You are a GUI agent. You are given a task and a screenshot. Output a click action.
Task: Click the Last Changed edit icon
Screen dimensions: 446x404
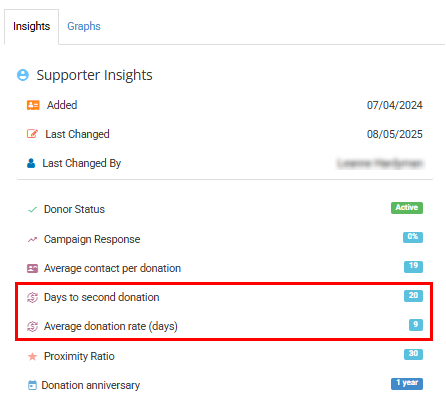coord(32,134)
